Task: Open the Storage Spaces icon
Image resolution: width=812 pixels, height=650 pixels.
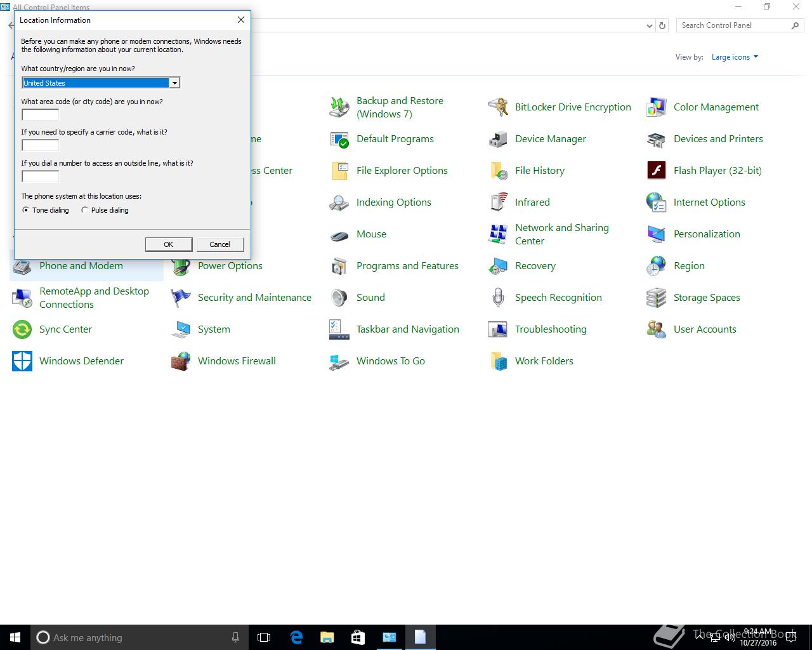Action: [x=657, y=298]
